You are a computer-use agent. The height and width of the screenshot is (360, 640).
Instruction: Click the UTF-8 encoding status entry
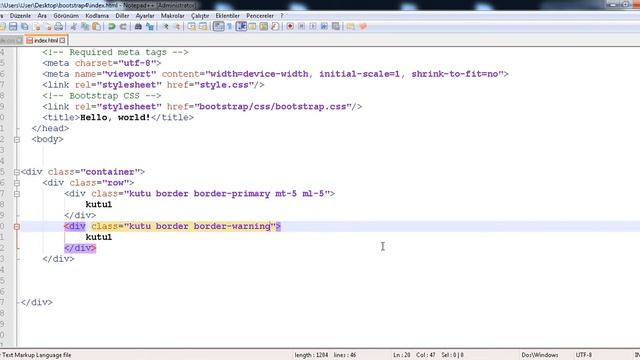(584, 355)
